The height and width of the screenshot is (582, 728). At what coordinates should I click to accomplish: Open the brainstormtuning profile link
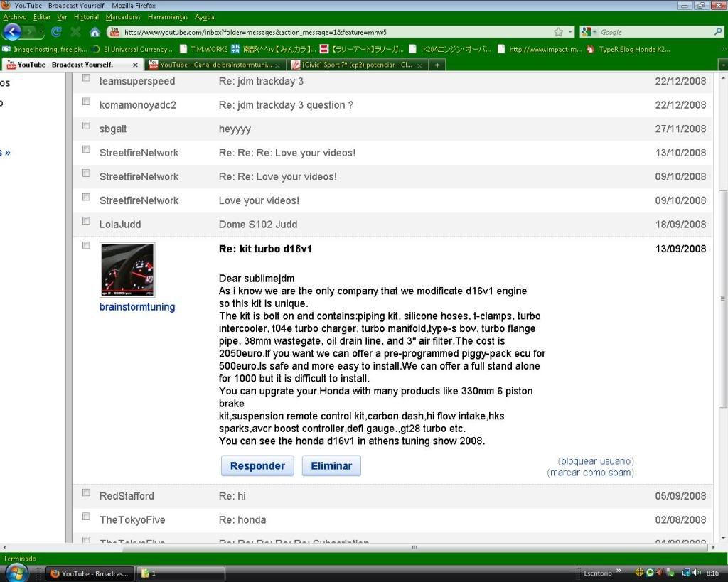(137, 307)
